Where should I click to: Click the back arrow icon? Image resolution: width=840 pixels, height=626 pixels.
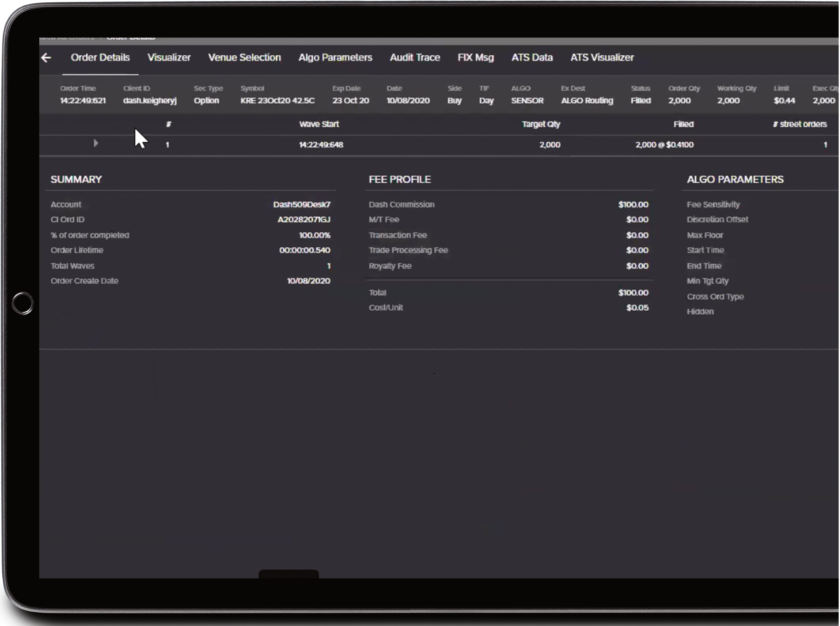coord(46,58)
